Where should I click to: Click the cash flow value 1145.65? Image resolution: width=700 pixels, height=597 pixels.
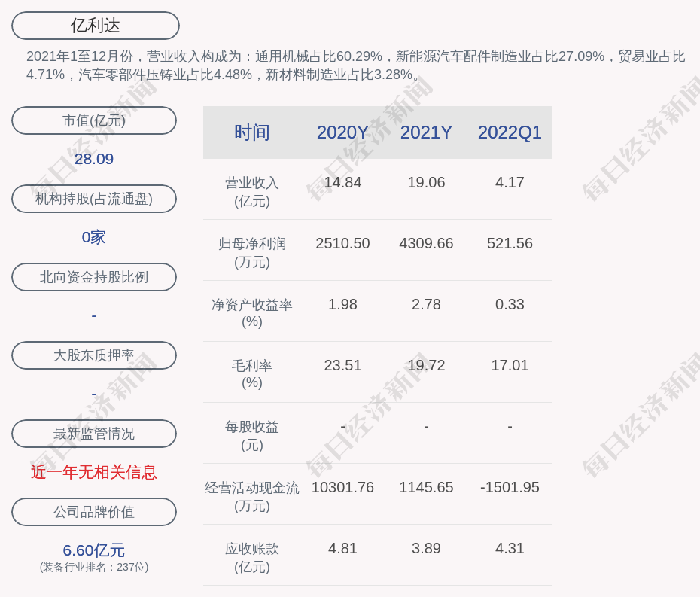[426, 487]
